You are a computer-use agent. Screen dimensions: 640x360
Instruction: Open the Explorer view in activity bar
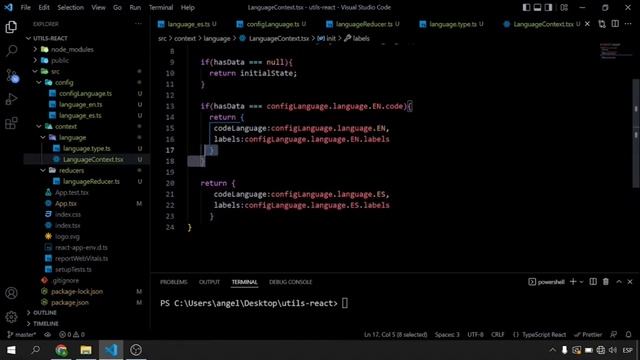point(11,27)
